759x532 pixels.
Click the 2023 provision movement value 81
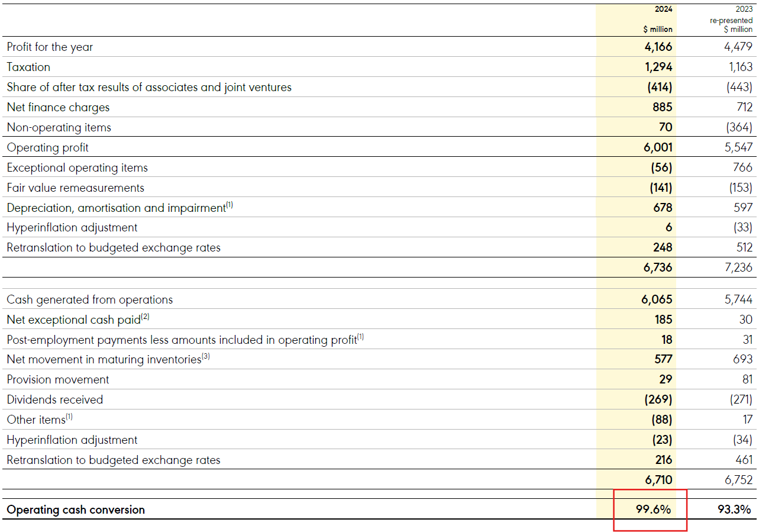pyautogui.click(x=747, y=379)
